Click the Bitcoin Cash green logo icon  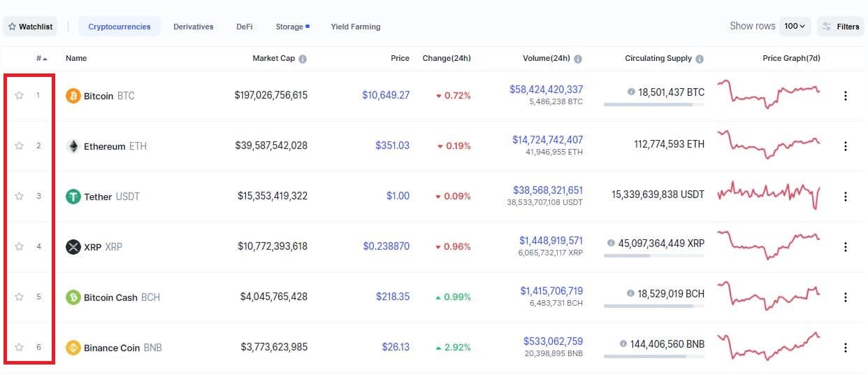tap(73, 297)
